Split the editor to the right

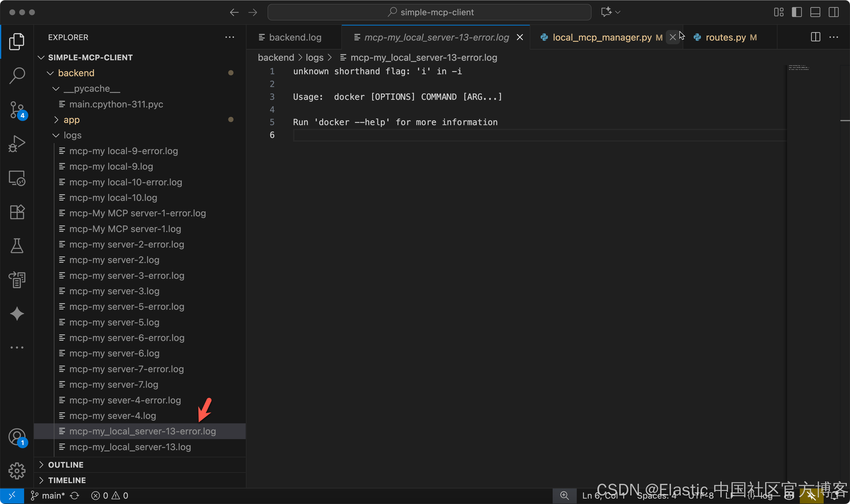[815, 37]
